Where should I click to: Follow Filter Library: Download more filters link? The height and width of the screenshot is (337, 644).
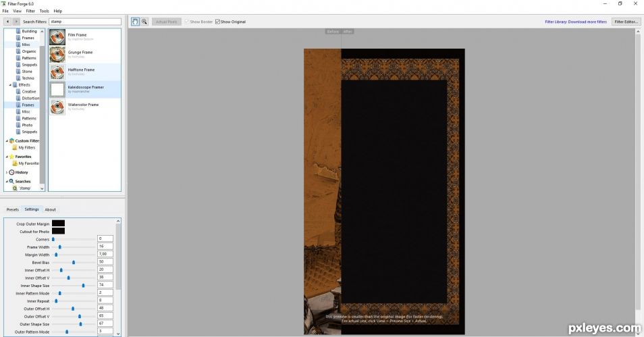click(576, 22)
